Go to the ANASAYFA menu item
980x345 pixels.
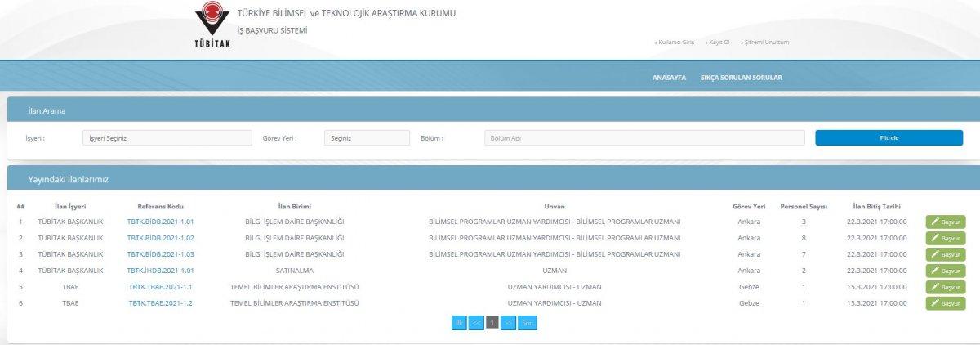(x=669, y=78)
